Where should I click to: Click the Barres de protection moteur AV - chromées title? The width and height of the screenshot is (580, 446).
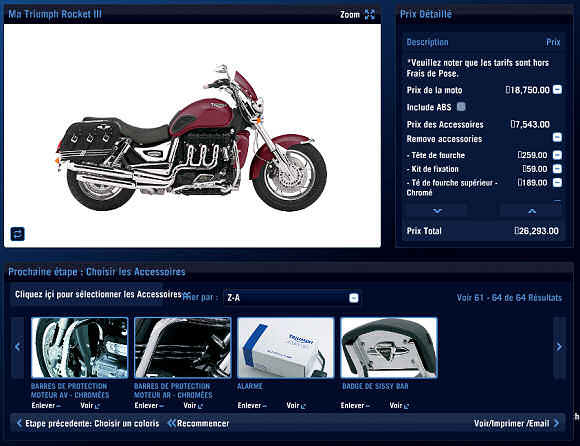pyautogui.click(x=70, y=391)
